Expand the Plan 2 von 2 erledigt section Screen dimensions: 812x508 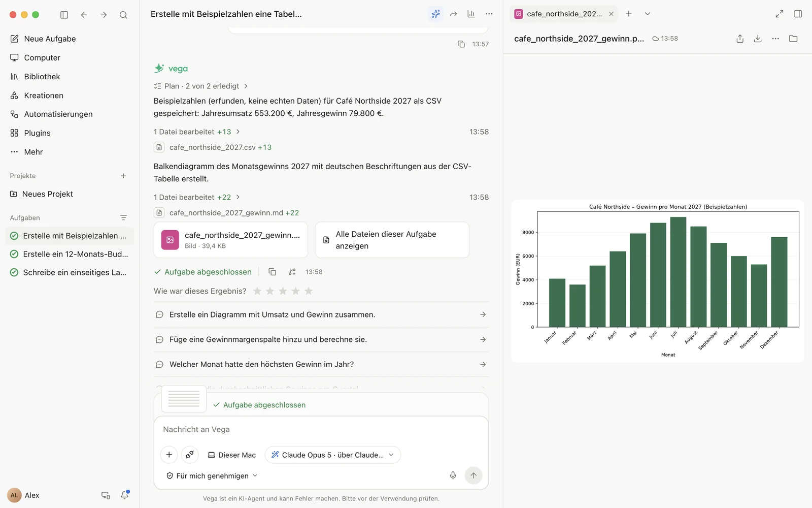click(201, 86)
